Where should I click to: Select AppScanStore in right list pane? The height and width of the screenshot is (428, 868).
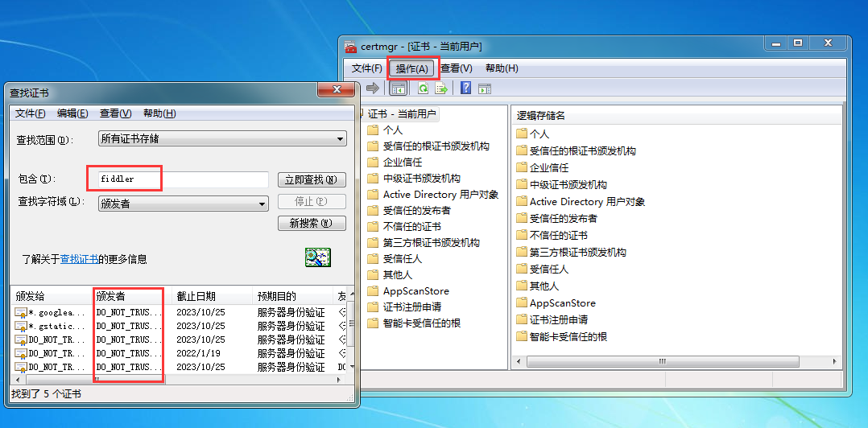[x=562, y=303]
